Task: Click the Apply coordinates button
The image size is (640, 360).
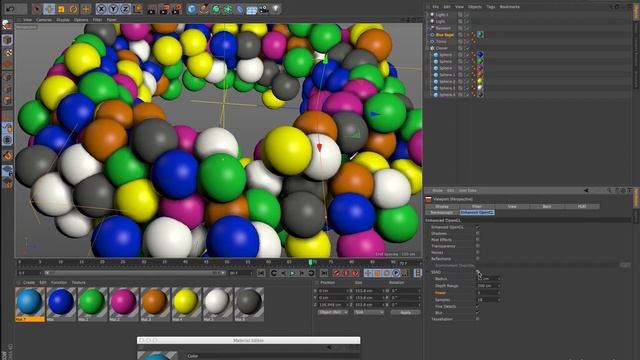Action: pyautogui.click(x=405, y=312)
